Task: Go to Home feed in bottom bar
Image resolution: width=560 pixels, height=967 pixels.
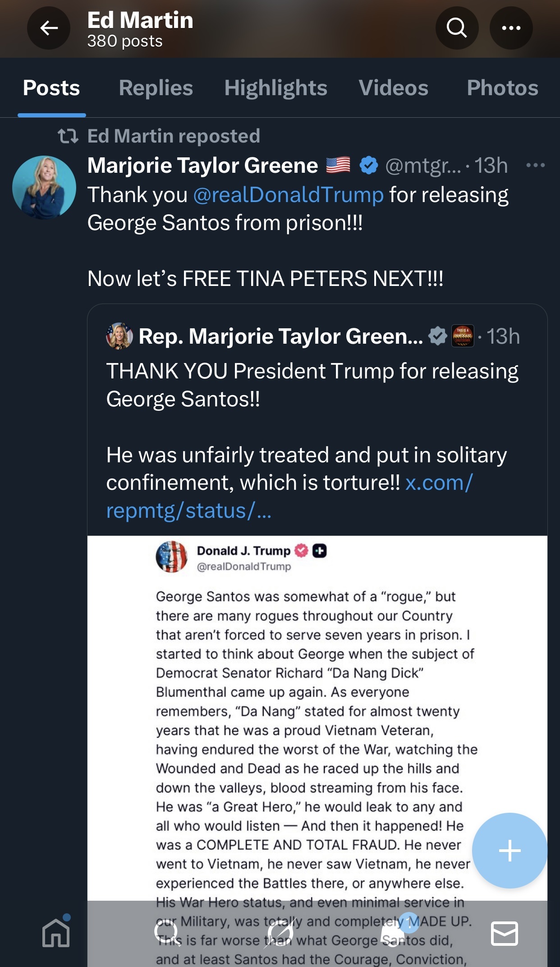Action: pos(56,933)
